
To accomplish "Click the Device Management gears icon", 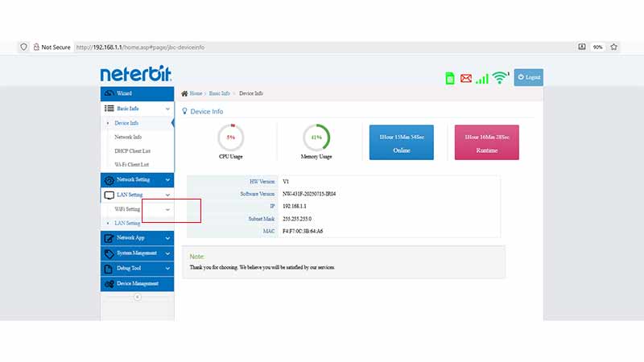I will pyautogui.click(x=109, y=284).
